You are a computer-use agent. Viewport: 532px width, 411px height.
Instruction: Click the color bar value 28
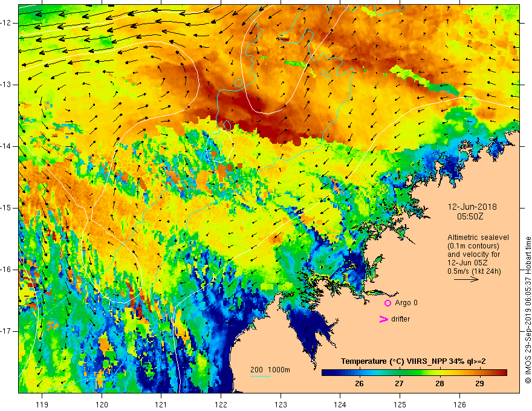coord(440,384)
